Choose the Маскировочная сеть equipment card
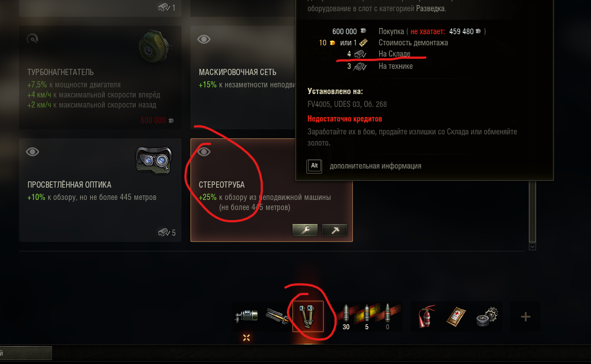This screenshot has height=364, width=591. pyautogui.click(x=243, y=77)
